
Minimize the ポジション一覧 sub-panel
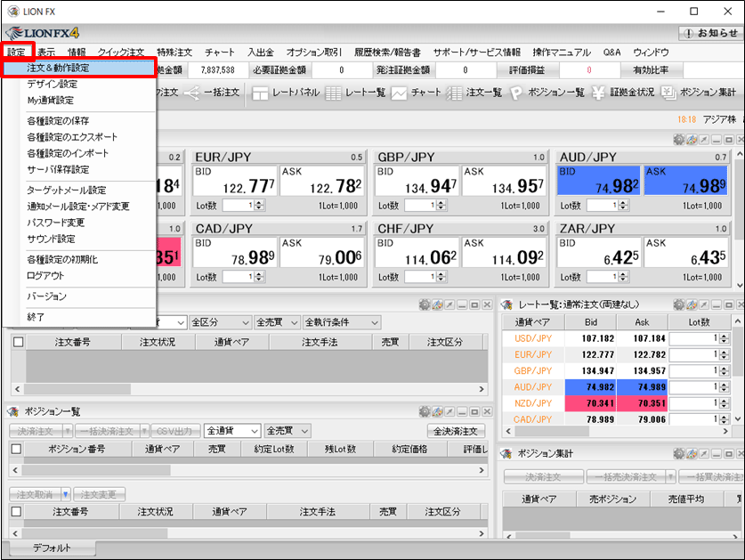click(x=462, y=411)
